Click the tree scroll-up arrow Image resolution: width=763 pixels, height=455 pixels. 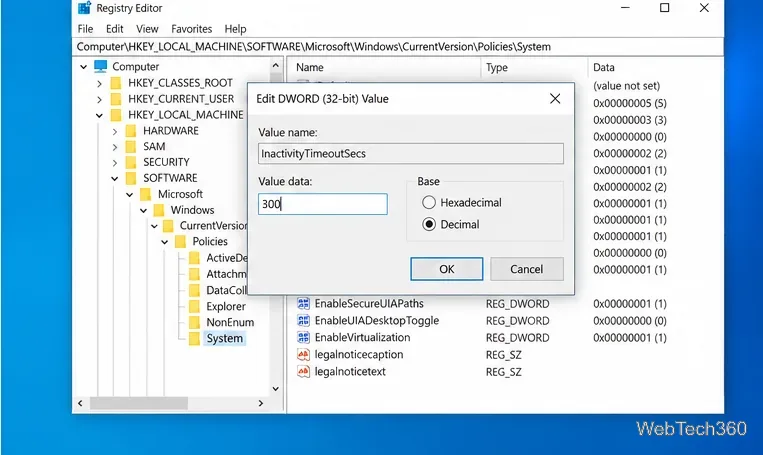point(275,65)
